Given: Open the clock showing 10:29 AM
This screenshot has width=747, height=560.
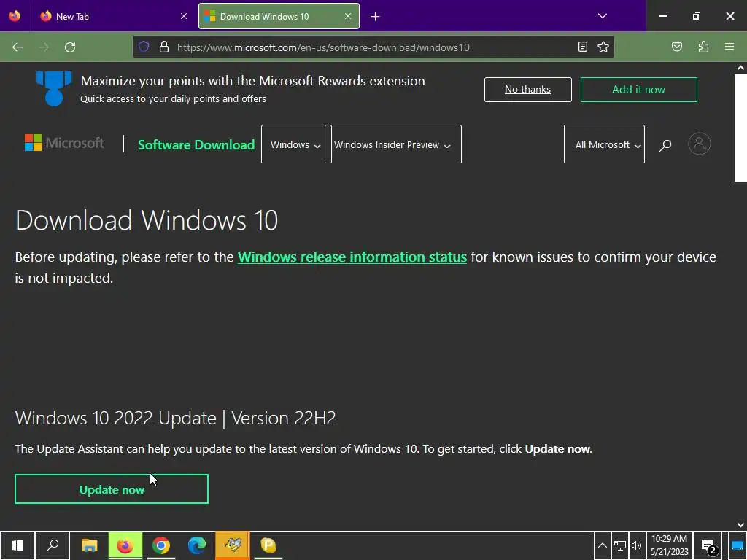Looking at the screenshot, I should (670, 545).
